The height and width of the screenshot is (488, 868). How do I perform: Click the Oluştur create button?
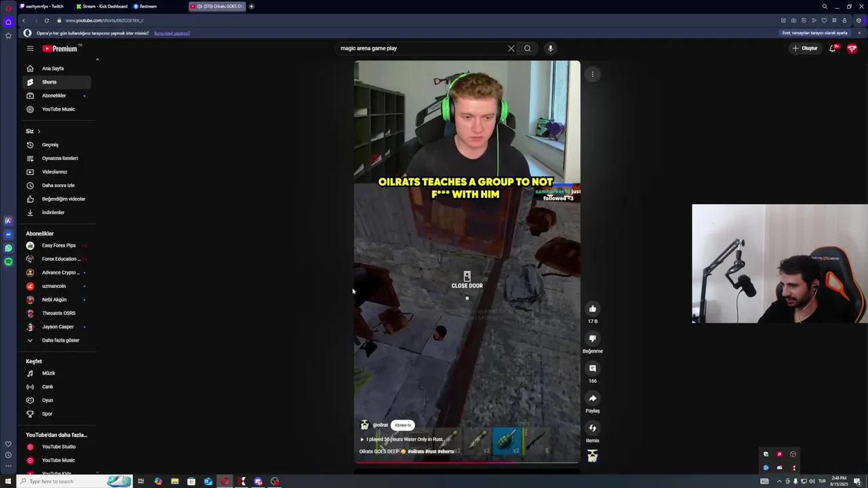pyautogui.click(x=805, y=48)
